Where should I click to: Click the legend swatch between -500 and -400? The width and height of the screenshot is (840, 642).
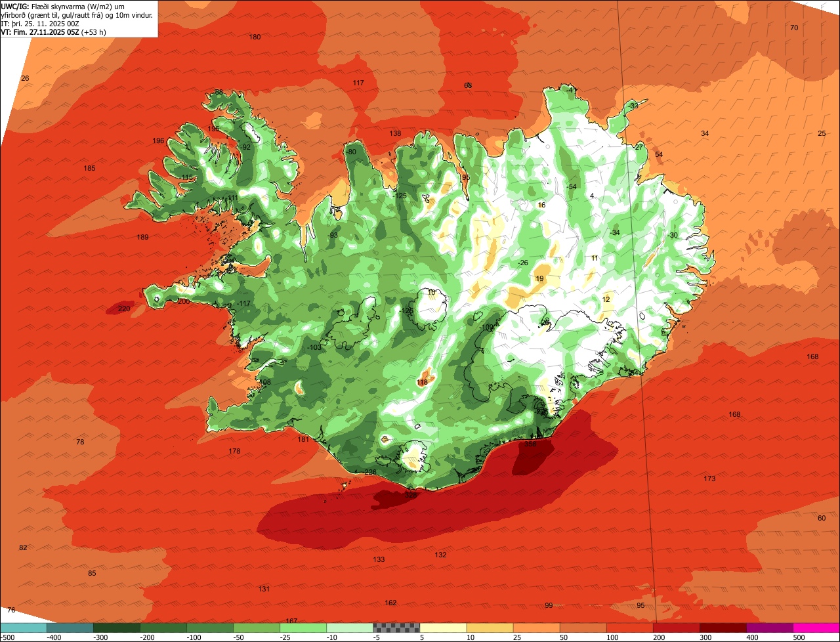point(24,628)
